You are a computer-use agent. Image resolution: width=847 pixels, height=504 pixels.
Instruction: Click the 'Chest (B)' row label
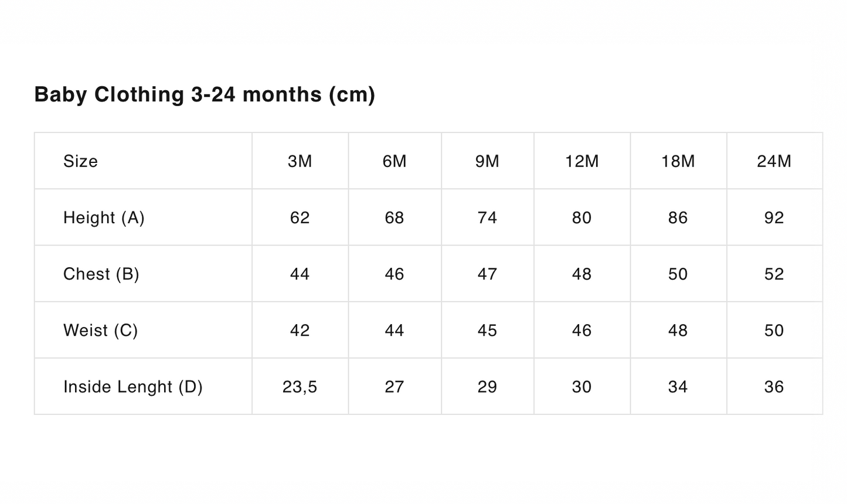(101, 274)
